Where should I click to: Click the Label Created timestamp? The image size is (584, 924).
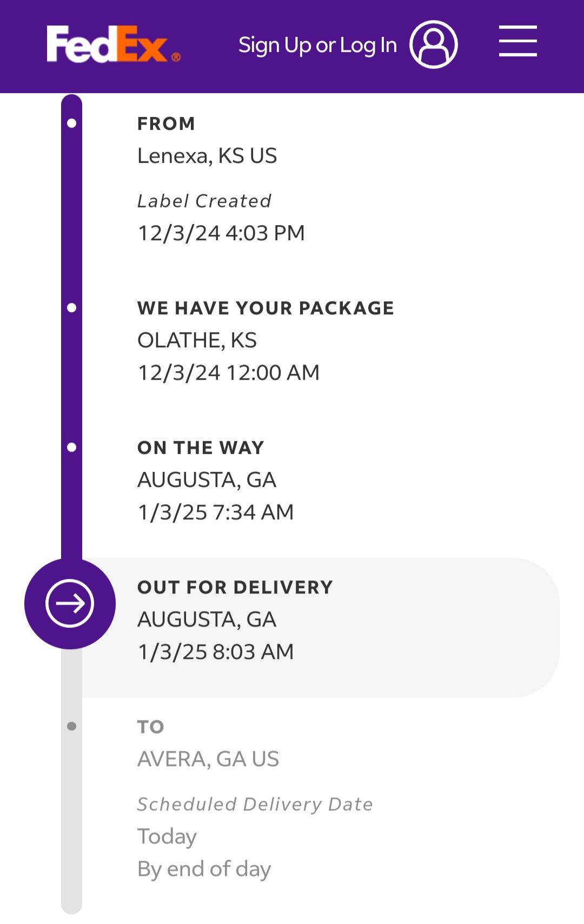[x=221, y=233]
